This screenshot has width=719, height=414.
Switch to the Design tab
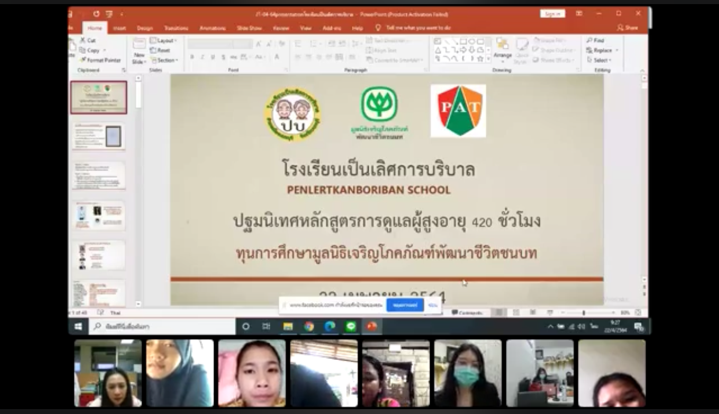point(144,28)
